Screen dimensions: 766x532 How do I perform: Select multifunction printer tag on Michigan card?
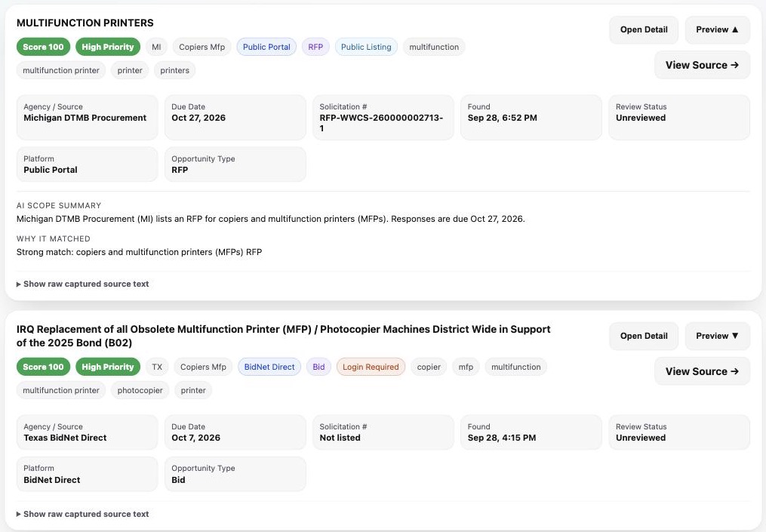[61, 70]
